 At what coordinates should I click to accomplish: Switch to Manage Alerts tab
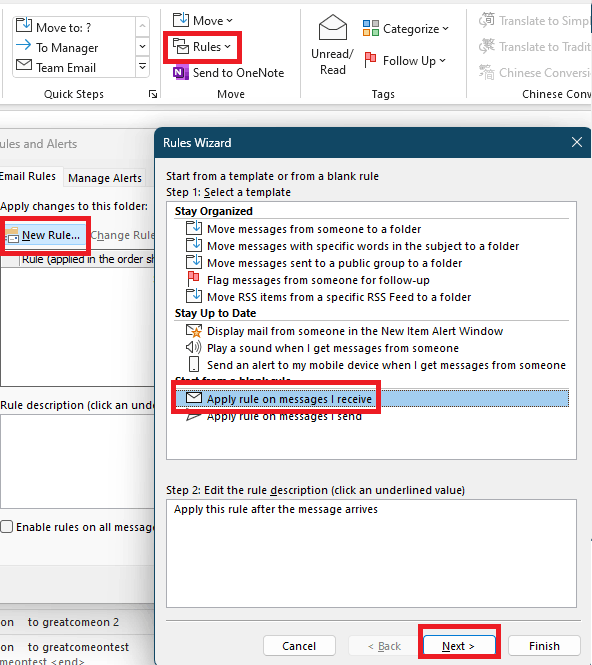(105, 178)
